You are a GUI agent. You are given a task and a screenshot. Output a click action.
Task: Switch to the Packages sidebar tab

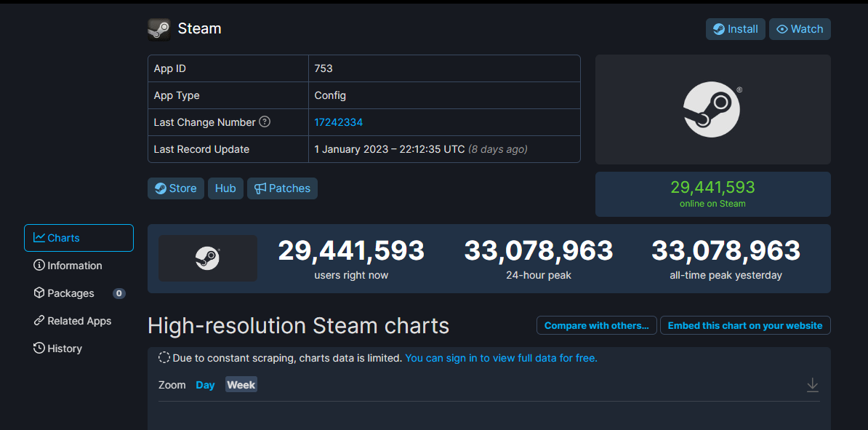tap(71, 293)
